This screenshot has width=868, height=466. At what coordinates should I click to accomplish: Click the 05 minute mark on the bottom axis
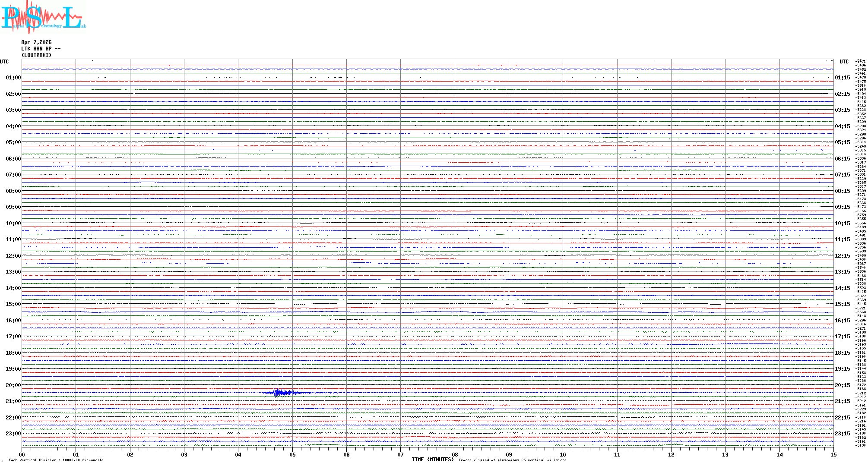(292, 455)
